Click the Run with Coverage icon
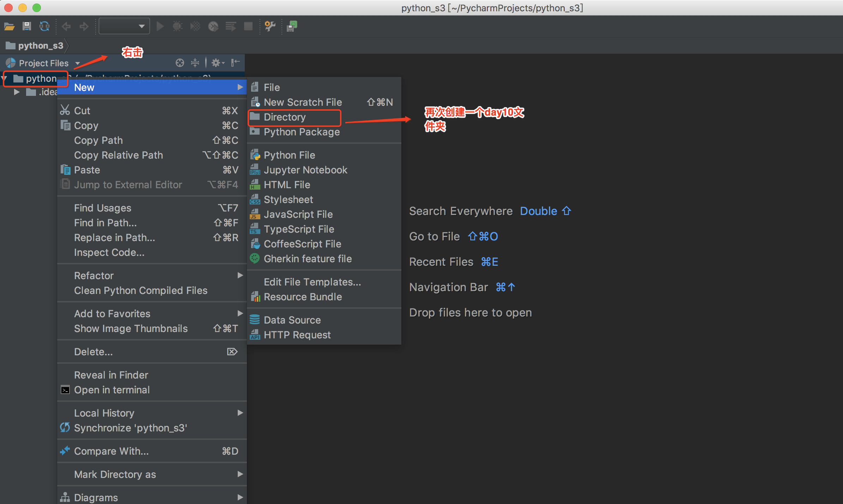 coord(195,26)
